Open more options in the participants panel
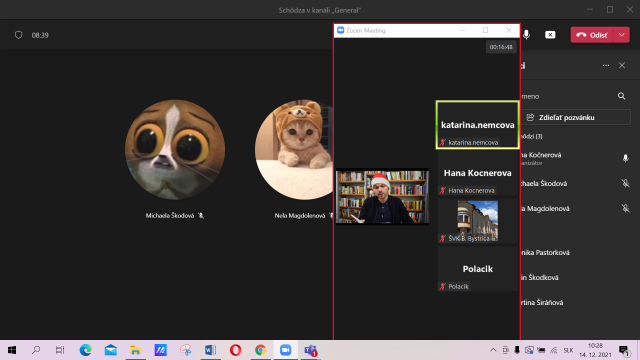Viewport: 640px width, 360px height. tap(606, 65)
